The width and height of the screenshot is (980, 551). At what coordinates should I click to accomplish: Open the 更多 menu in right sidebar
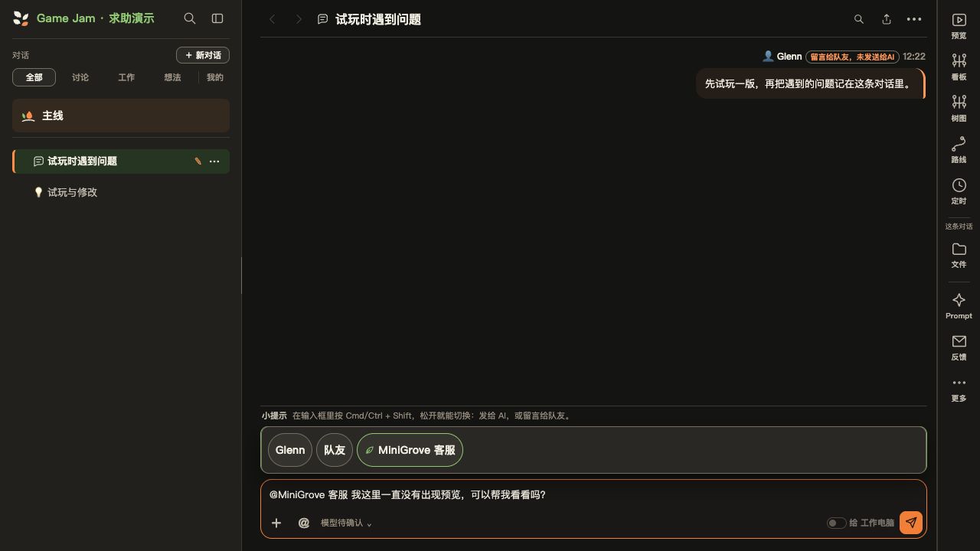tap(959, 389)
